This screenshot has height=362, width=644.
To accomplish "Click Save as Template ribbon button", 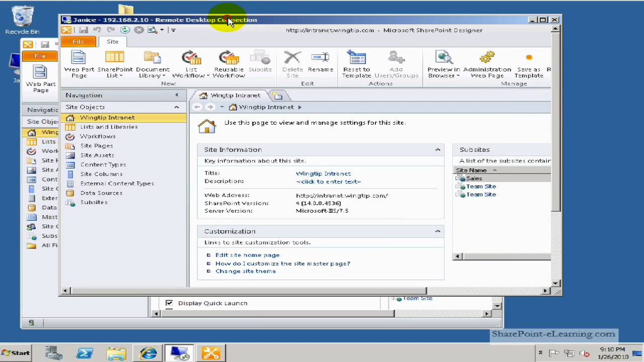I will (x=528, y=64).
